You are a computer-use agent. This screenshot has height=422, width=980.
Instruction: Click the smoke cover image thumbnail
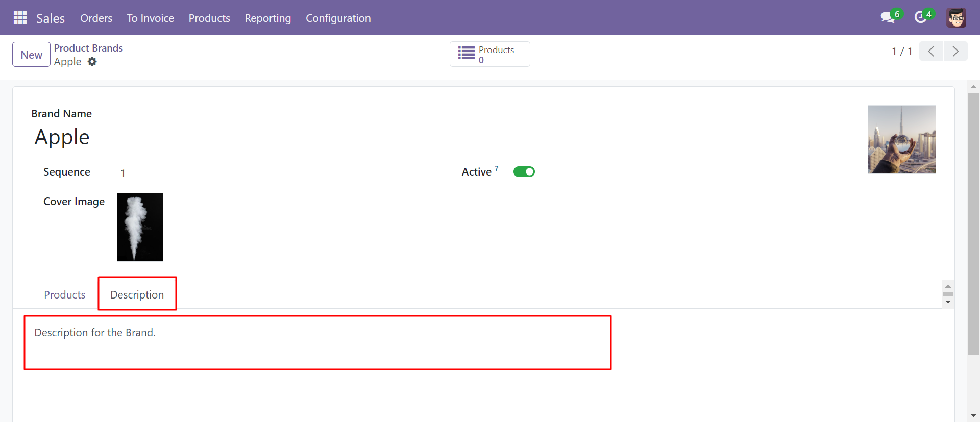[140, 227]
